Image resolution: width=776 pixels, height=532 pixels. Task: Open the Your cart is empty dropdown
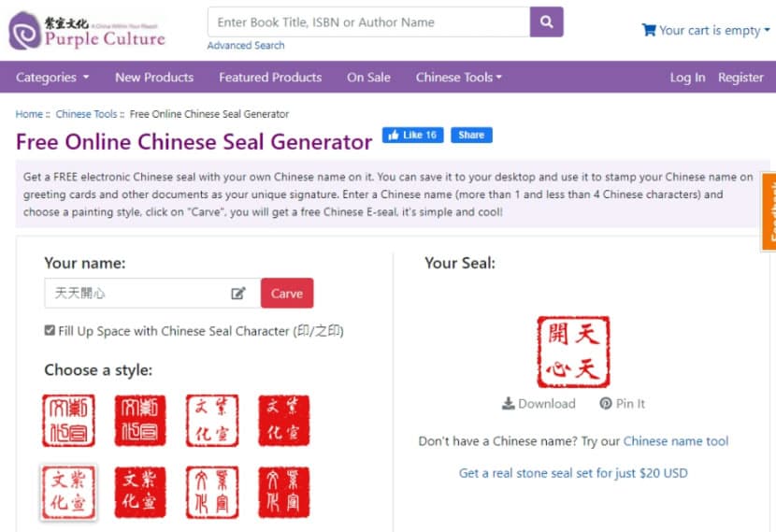click(x=706, y=30)
